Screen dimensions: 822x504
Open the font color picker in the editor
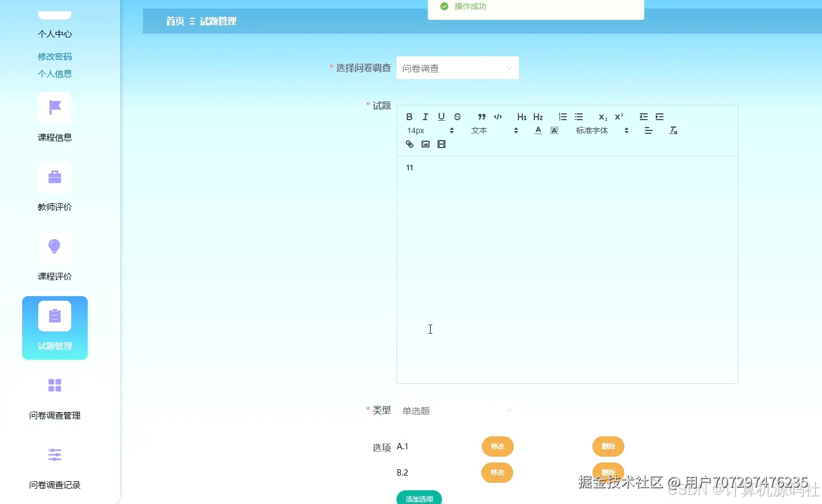[538, 130]
